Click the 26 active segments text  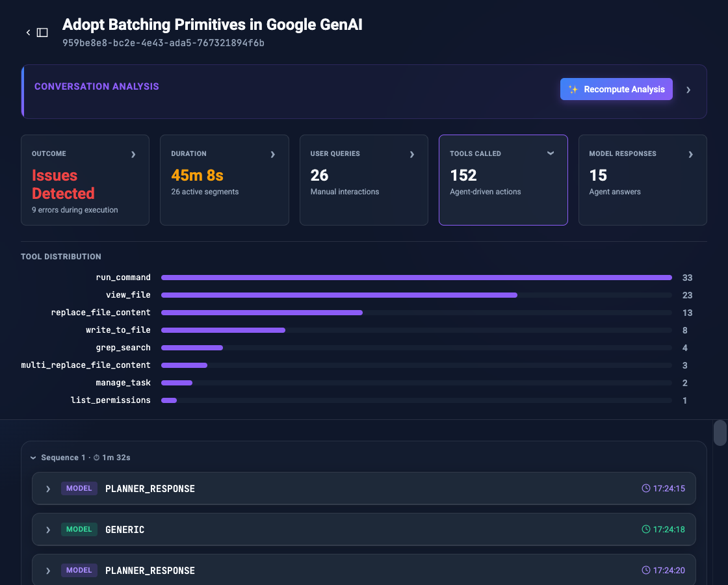(x=205, y=192)
